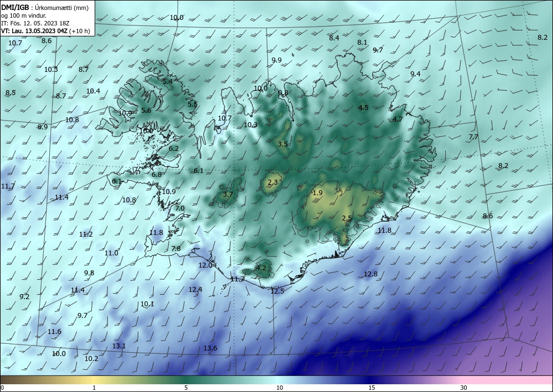
Task: Click the color scale tick label 30
Action: [463, 388]
